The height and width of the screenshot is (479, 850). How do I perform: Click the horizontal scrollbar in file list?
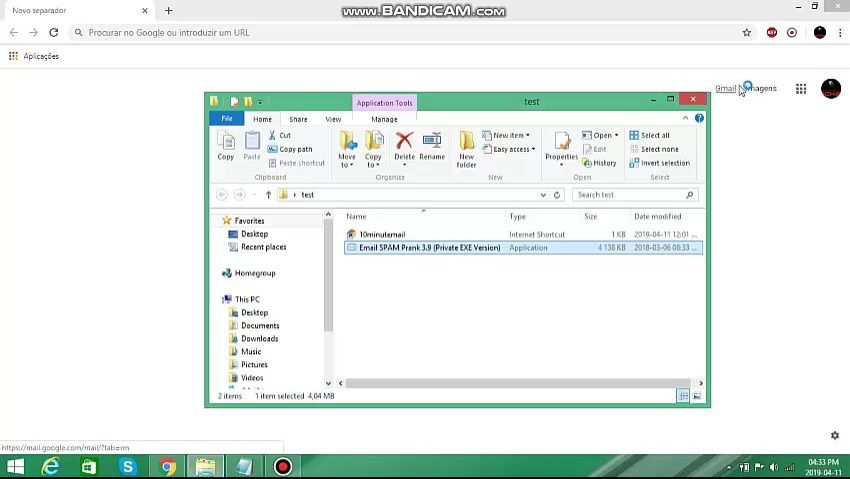tap(518, 384)
